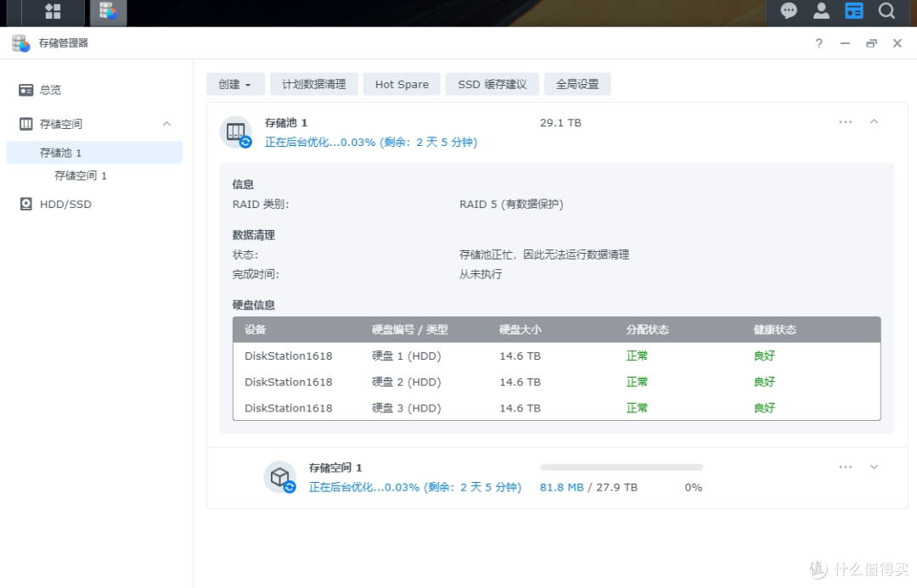Click the 29.1 TB pool capacity
This screenshot has height=588, width=917.
[x=560, y=123]
